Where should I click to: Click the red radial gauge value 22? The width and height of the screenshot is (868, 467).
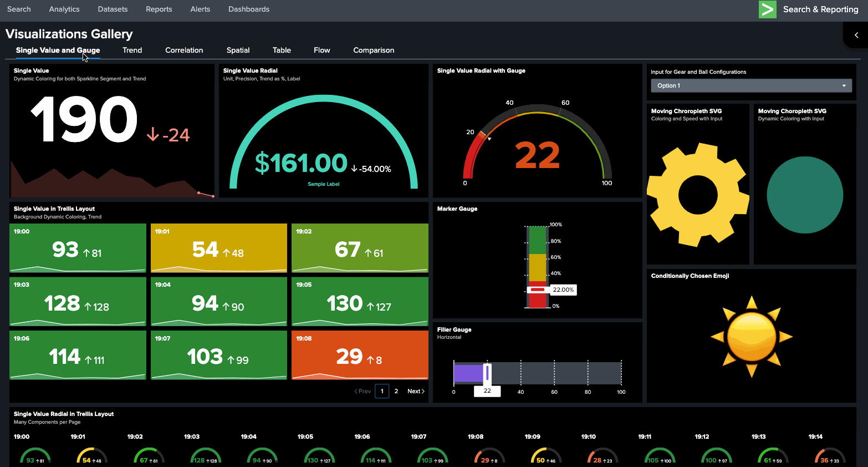tap(537, 156)
